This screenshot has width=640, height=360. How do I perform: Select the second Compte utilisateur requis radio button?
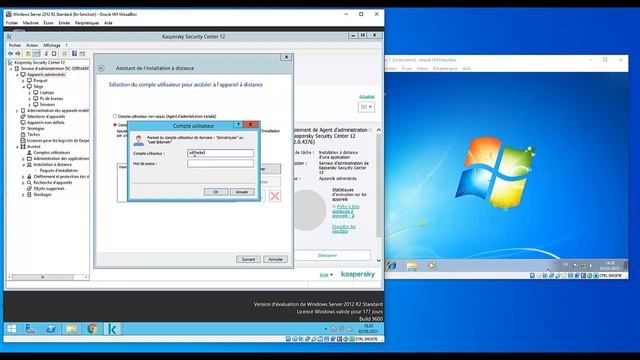click(x=115, y=124)
